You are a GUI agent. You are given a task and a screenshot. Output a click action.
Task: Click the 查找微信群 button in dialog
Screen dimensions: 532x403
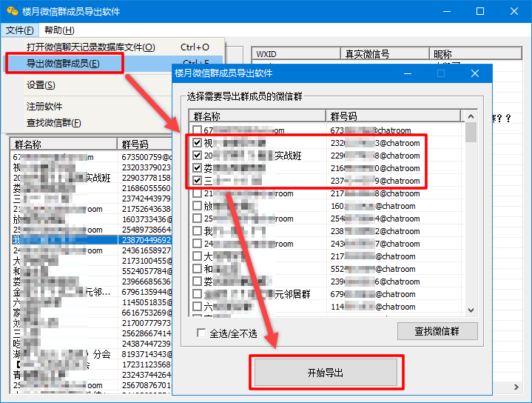[x=437, y=331]
